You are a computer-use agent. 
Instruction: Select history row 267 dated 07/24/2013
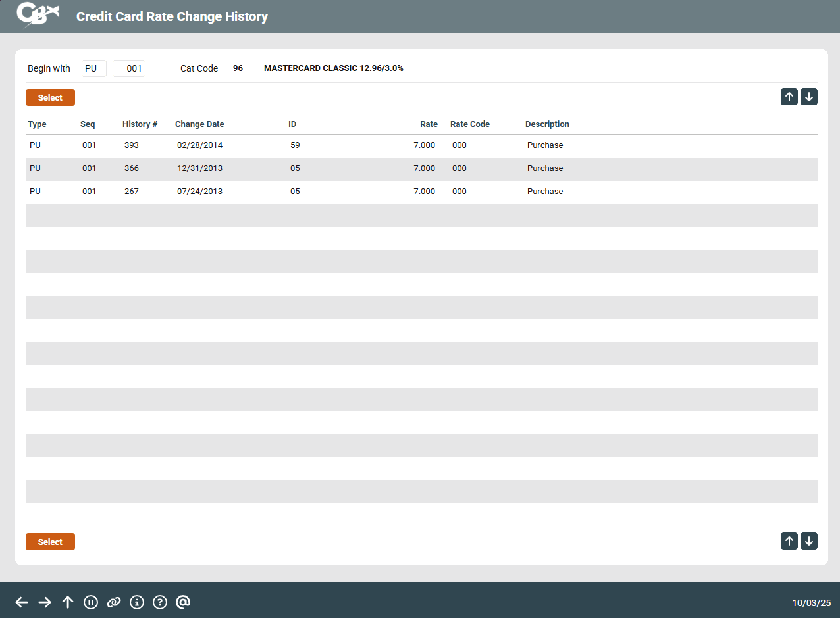pos(421,192)
